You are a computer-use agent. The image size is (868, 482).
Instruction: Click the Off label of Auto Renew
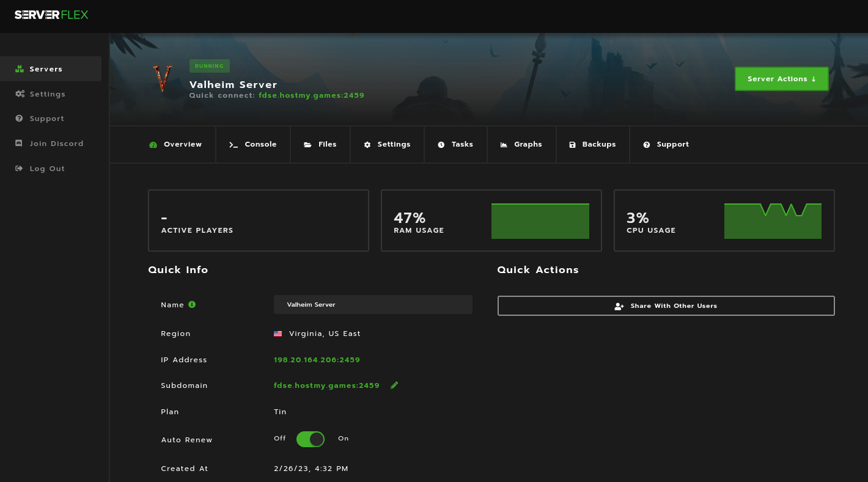click(x=280, y=439)
